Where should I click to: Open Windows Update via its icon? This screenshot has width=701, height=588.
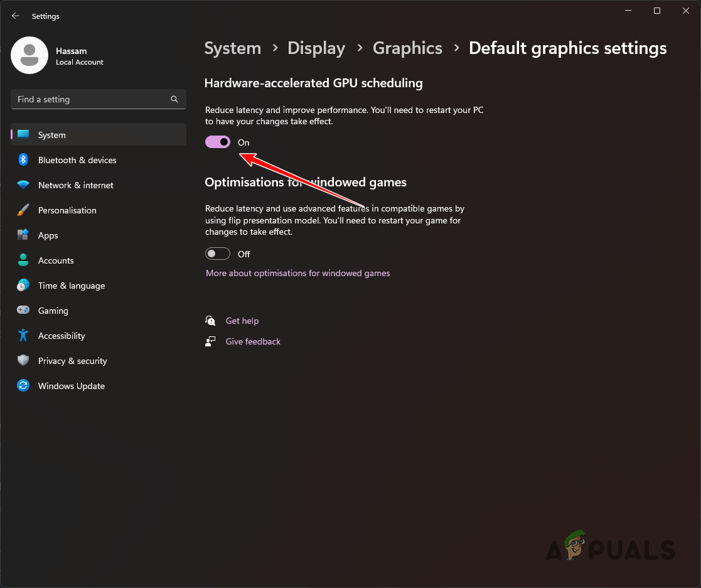23,386
